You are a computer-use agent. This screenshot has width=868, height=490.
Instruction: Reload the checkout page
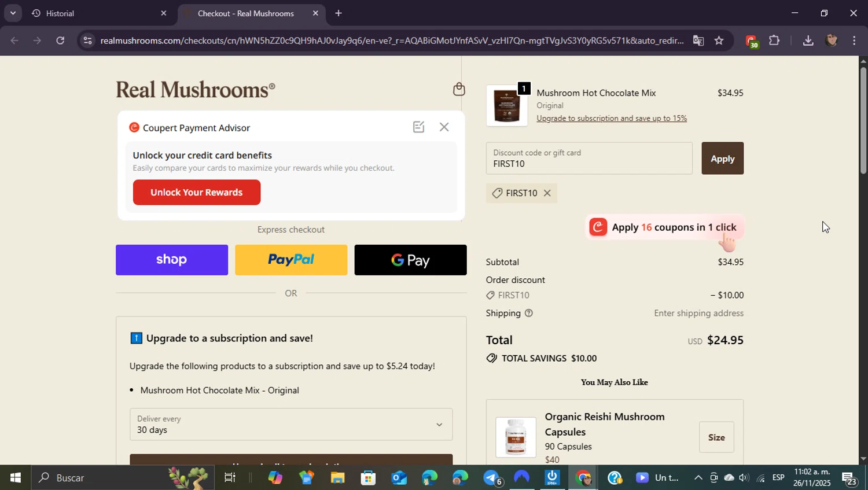tap(60, 40)
